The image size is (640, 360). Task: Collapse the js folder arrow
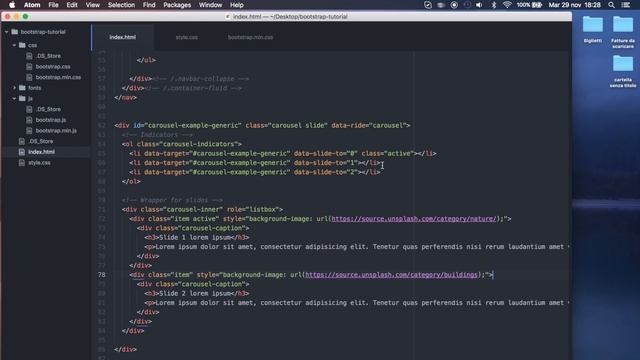click(14, 98)
